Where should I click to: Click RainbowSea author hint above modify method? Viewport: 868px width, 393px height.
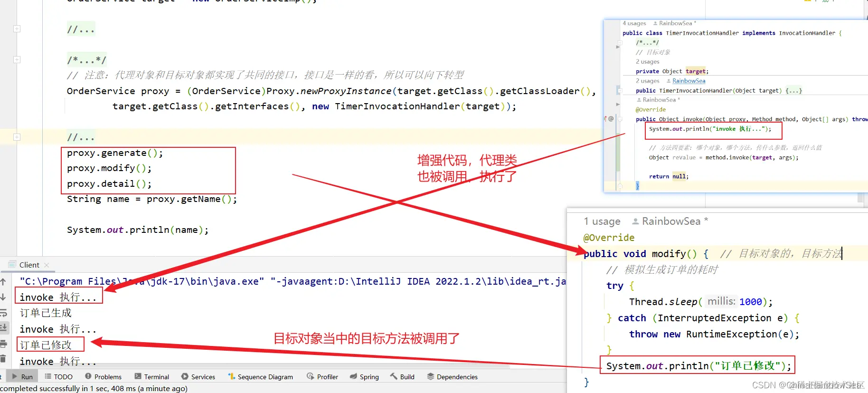[x=670, y=221]
